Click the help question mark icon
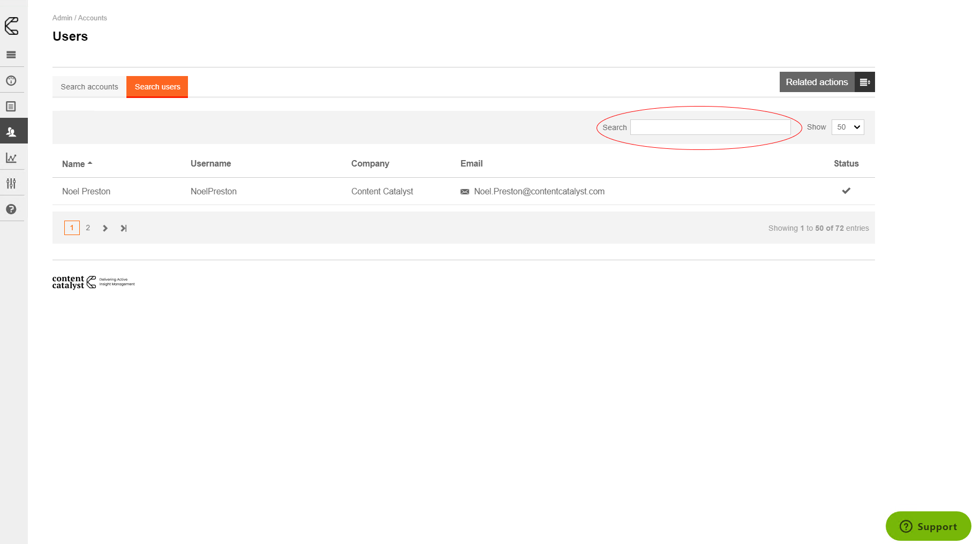This screenshot has width=980, height=544. [x=11, y=209]
